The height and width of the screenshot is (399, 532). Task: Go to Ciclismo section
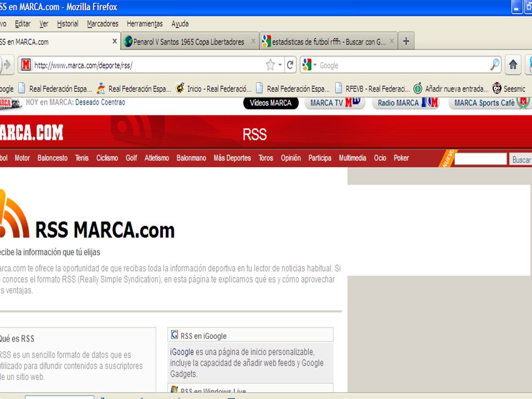[x=107, y=158]
